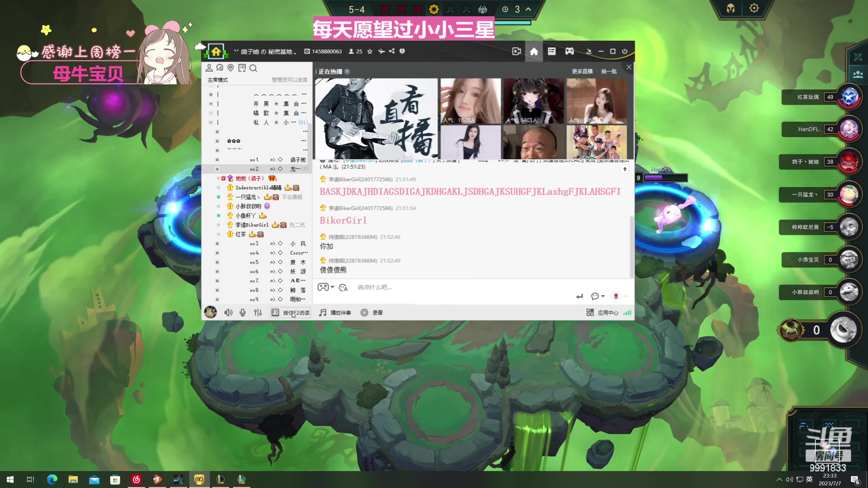This screenshot has width=868, height=488.
Task: Share the channel using share icon
Action: pos(392,51)
